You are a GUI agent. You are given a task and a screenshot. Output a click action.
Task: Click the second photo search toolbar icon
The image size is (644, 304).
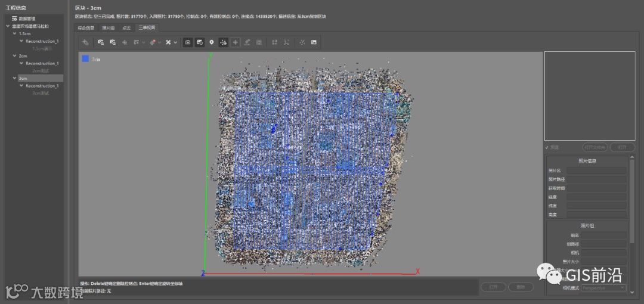coord(113,42)
